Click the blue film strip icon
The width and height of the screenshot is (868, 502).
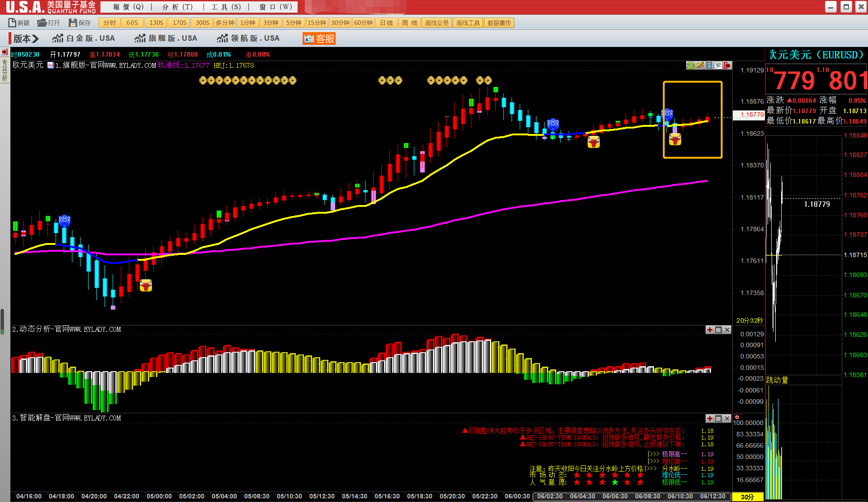tap(709, 65)
